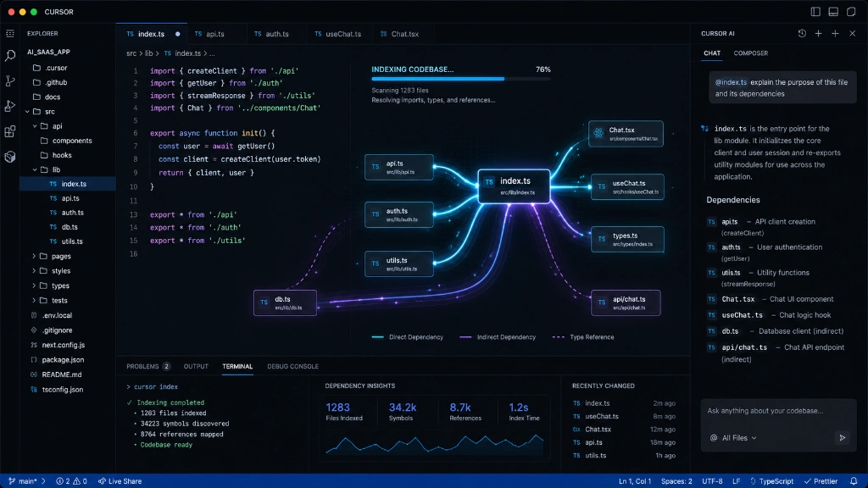
Task: Click the Direct Dependency legend color line
Action: pyautogui.click(x=377, y=337)
